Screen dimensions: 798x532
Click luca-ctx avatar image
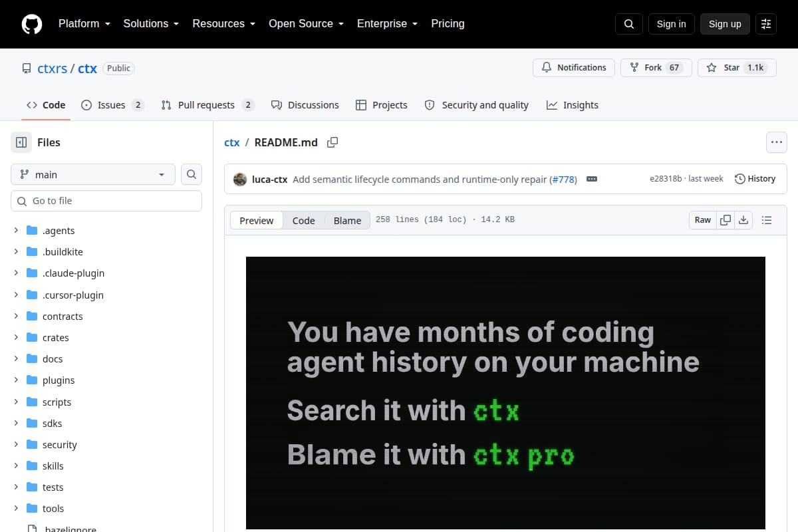pyautogui.click(x=240, y=179)
